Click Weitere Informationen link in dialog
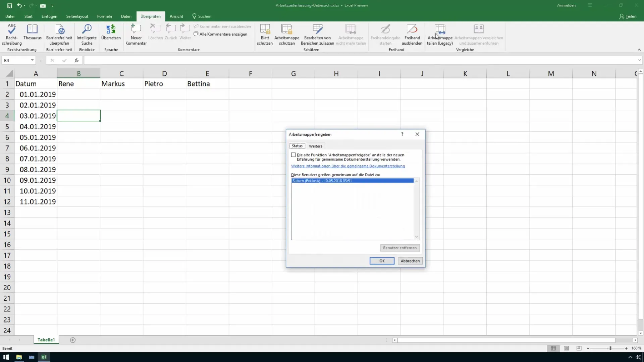Viewport: 644px width, 362px height. tap(347, 166)
